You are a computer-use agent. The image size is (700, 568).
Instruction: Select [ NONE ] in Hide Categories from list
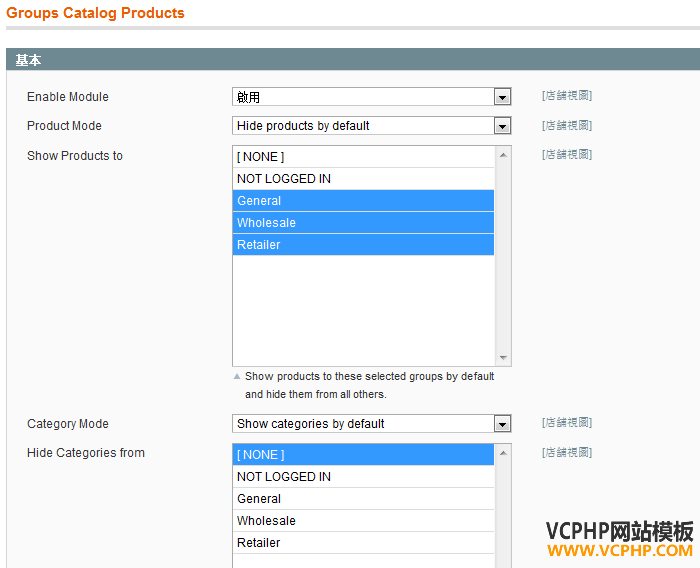[x=363, y=455]
